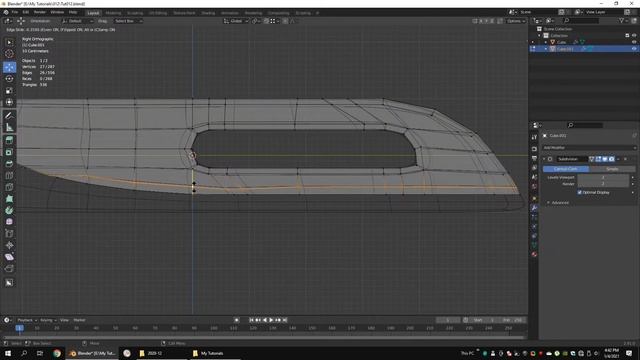Screen dimensions: 640x360
Task: Open Chrome from the taskbar
Action: (x=57, y=353)
